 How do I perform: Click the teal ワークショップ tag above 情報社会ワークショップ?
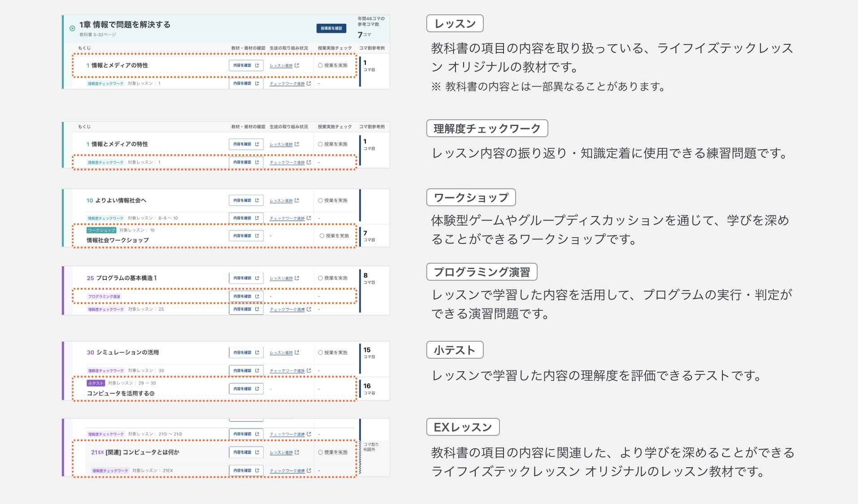[101, 230]
